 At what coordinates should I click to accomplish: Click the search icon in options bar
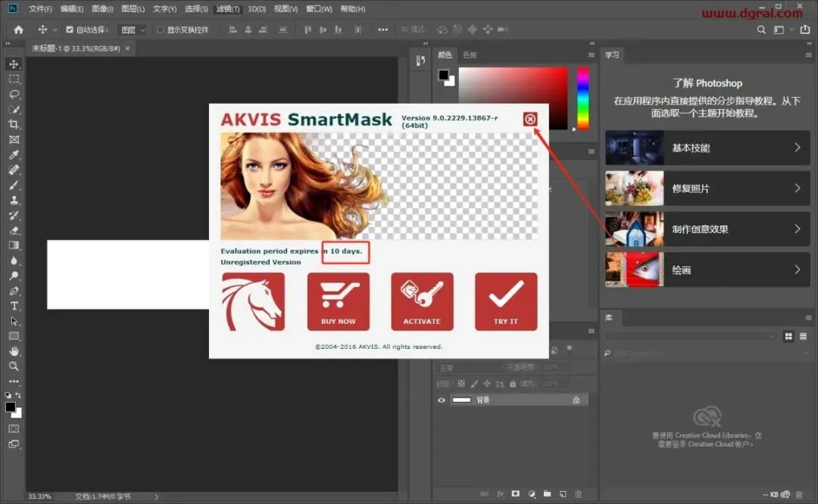coord(761,30)
